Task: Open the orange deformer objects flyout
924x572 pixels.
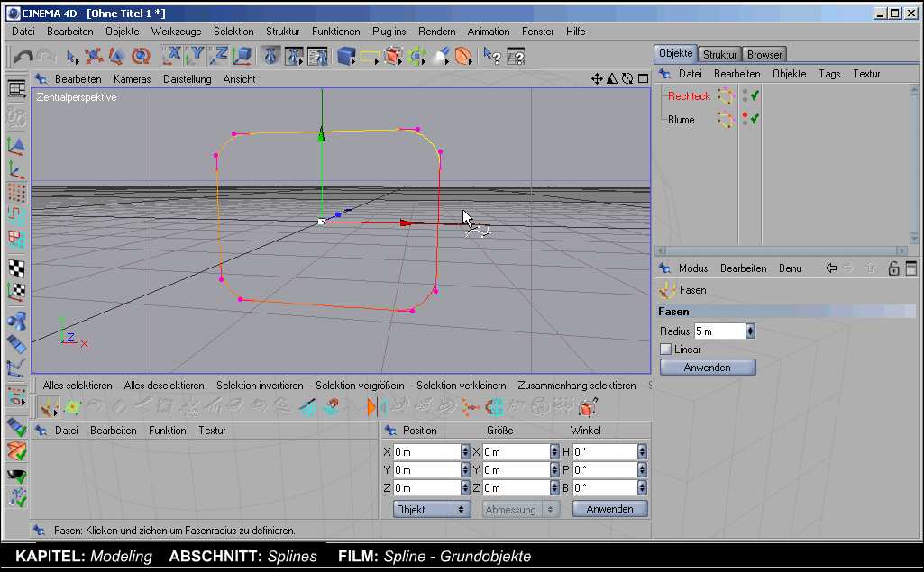Action: point(463,56)
